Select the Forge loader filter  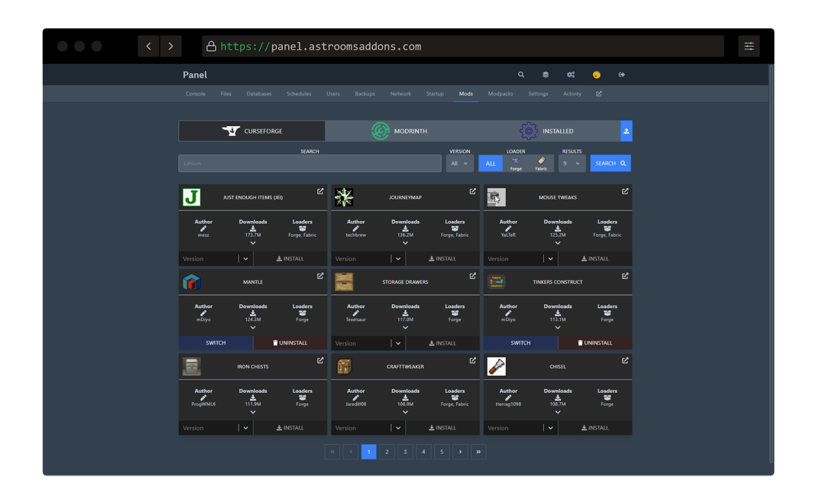coord(516,164)
